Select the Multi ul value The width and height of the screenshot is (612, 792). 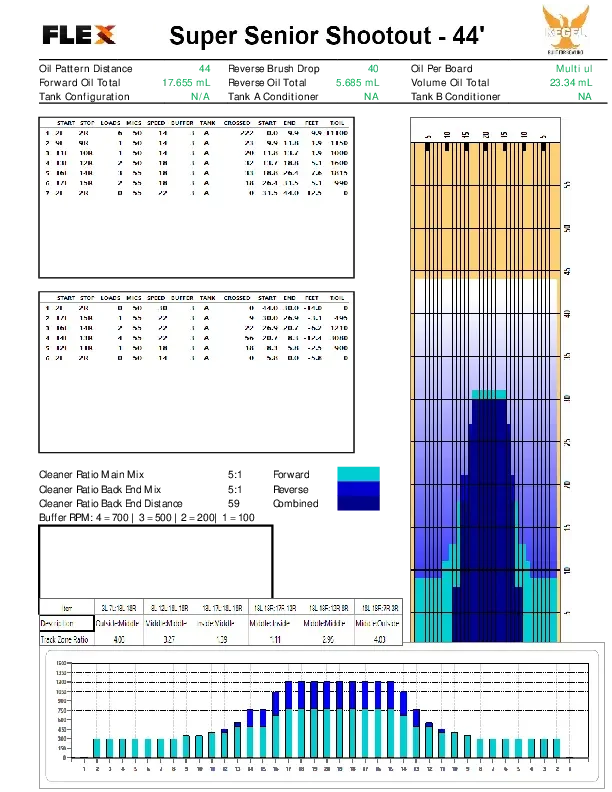(x=574, y=69)
